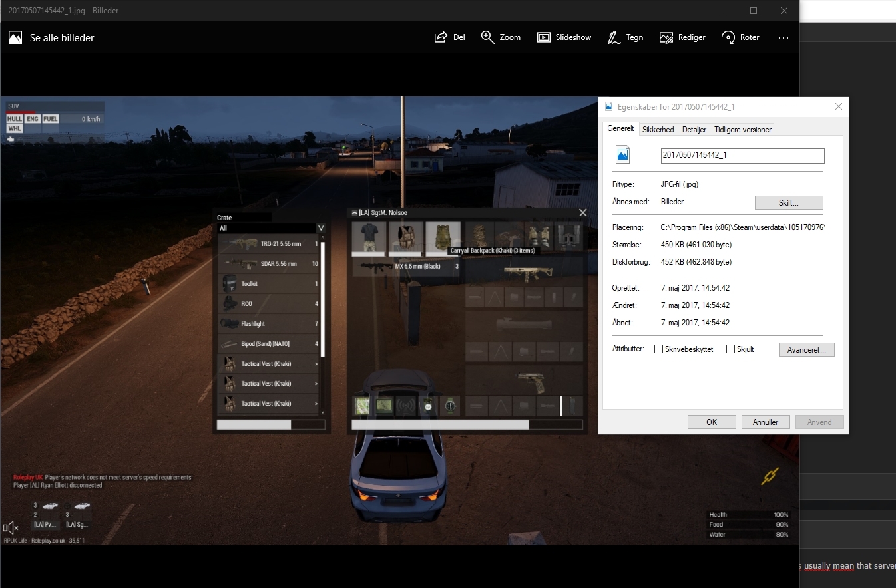Expand the Crate filter dropdown arrow
Screen dimensions: 896x588
(321, 228)
